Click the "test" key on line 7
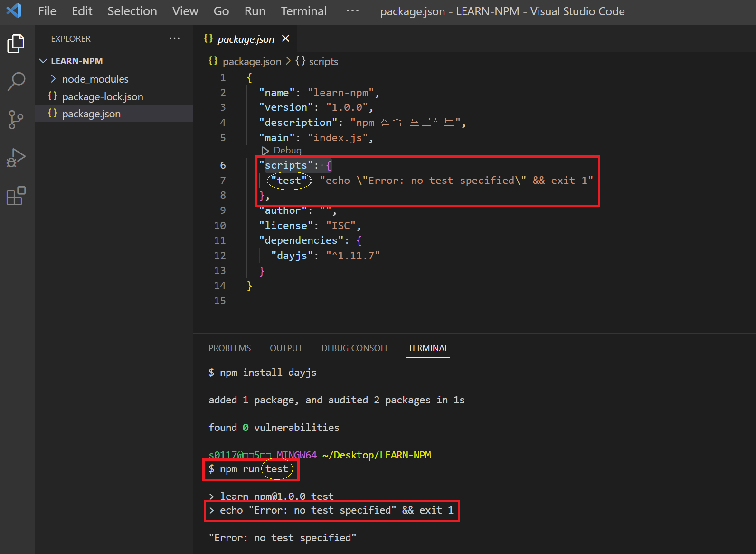Image resolution: width=756 pixels, height=554 pixels. (x=289, y=180)
